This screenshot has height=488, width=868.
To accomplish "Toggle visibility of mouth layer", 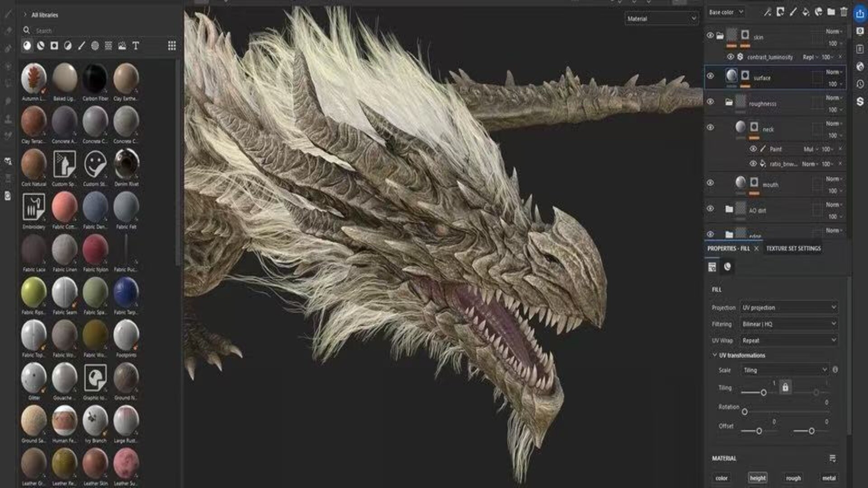I will click(710, 183).
